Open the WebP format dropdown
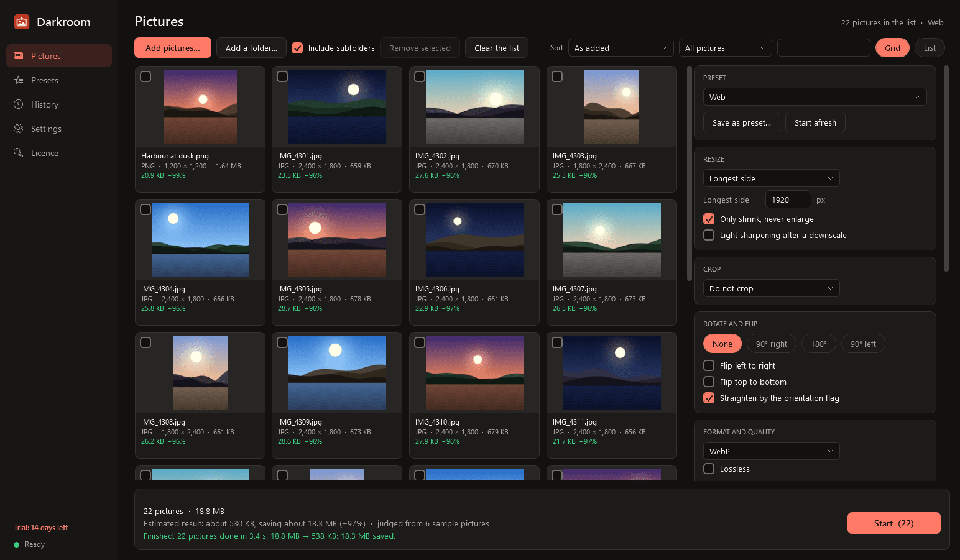The image size is (960, 560). click(x=771, y=451)
